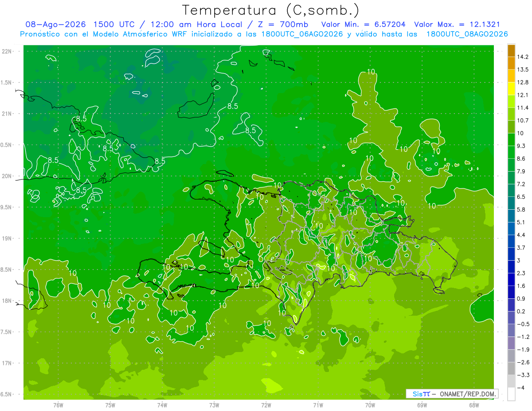Screen dimensions: 532x411
Task: Click the '68W' longitude label
Action: [x=474, y=405]
